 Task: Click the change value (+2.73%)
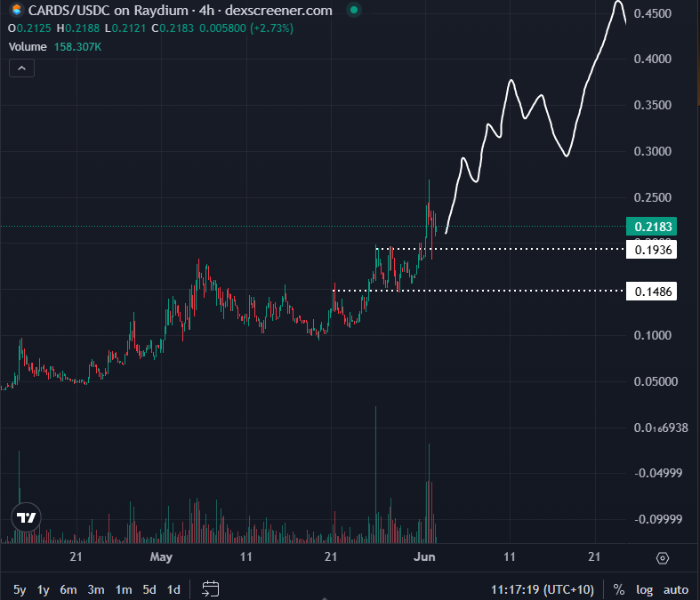[x=271, y=28]
